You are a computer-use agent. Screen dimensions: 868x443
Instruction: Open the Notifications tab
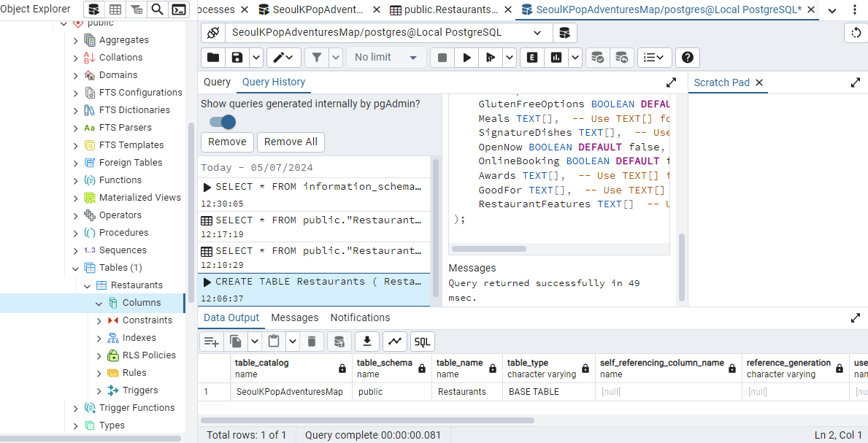coord(360,318)
